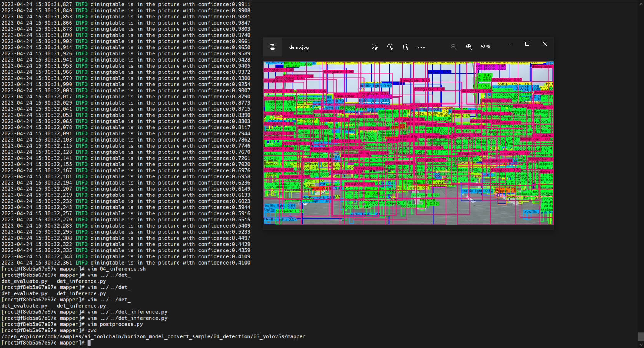Viewport: 644px width, 348px height.
Task: Click the terminal scrollbar thumb
Action: tap(641, 336)
